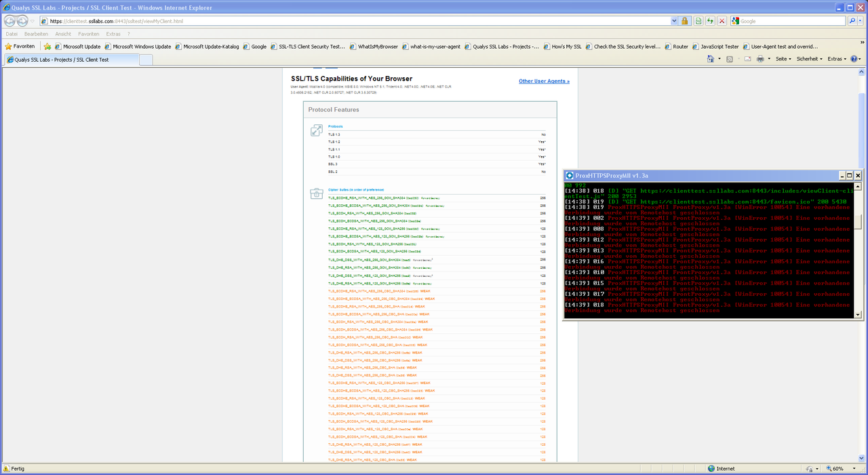Open the User-Agent test and override bookmark
The height and width of the screenshot is (475, 868).
tap(781, 47)
